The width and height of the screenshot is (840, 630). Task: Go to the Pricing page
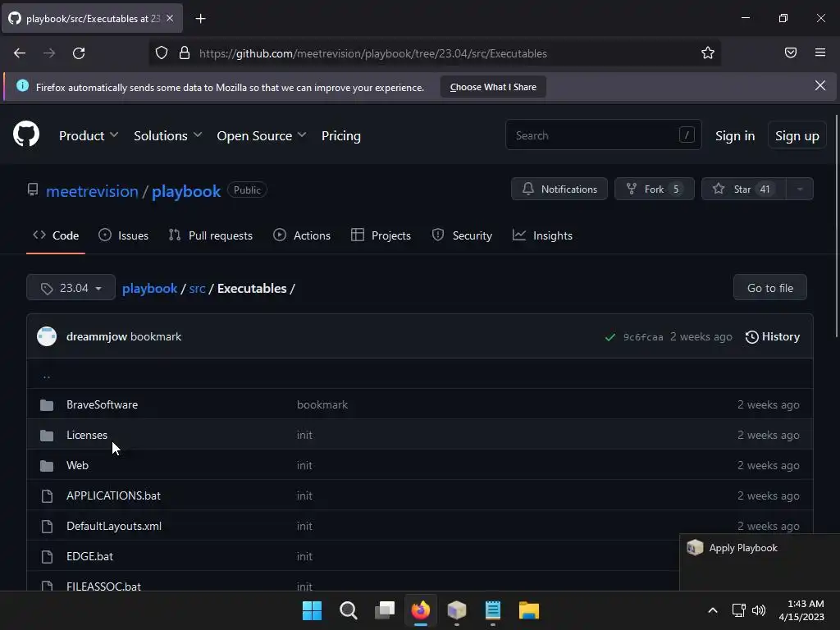pyautogui.click(x=340, y=135)
